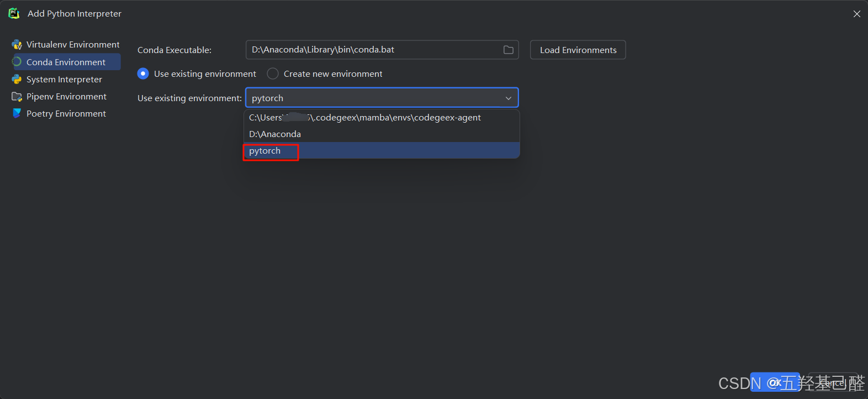Open the Pipenv Environment option
This screenshot has width=868, height=399.
pyautogui.click(x=65, y=96)
